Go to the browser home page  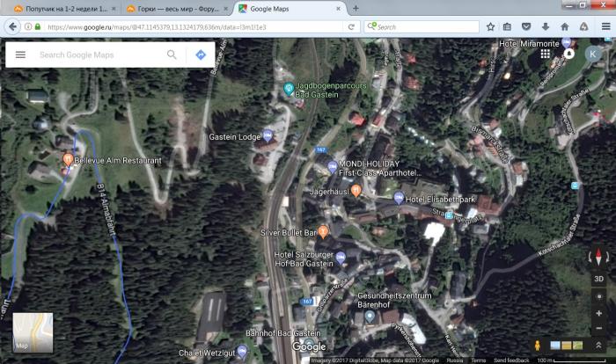tap(565, 26)
